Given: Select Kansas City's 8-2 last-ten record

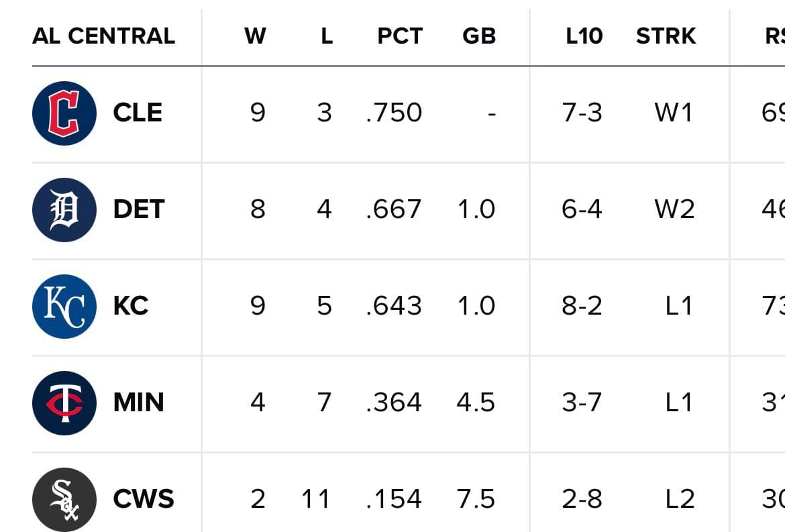Looking at the screenshot, I should [582, 306].
